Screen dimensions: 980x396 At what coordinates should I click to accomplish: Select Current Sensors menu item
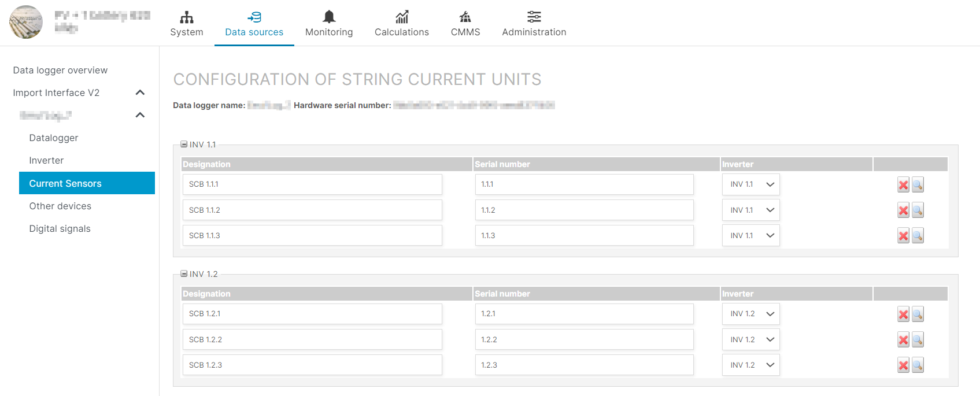point(87,183)
